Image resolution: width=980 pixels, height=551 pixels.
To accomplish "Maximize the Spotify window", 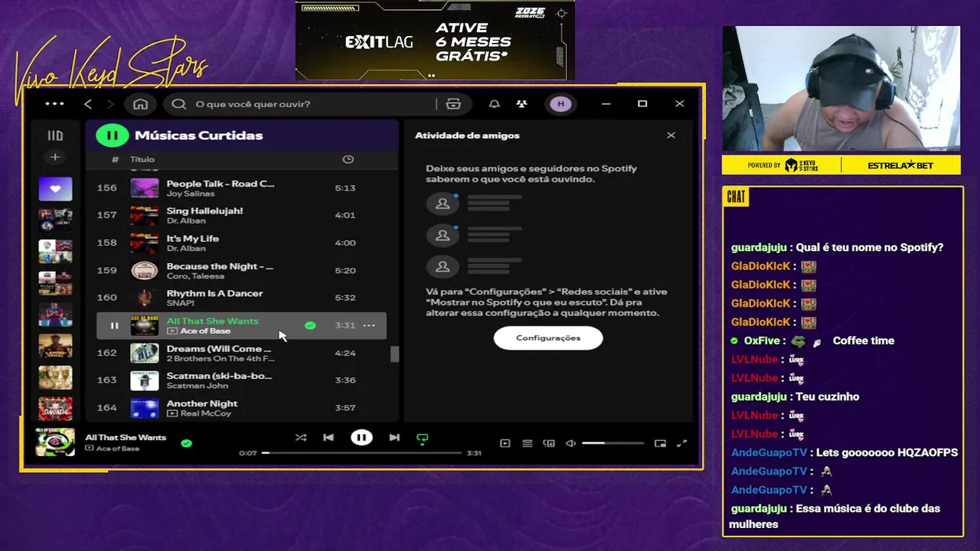I will pos(642,104).
